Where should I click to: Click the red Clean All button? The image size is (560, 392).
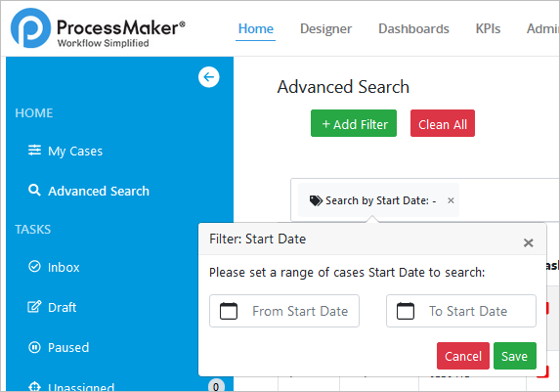(x=443, y=123)
